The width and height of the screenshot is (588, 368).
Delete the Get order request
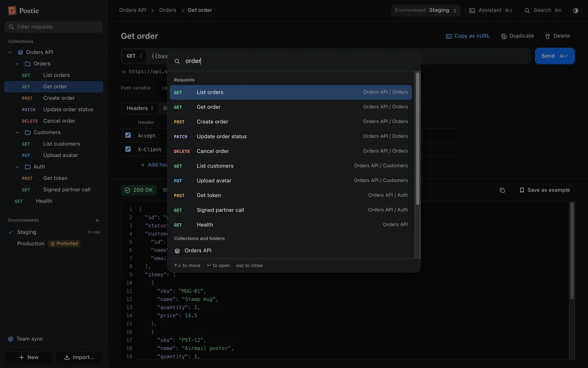[557, 36]
